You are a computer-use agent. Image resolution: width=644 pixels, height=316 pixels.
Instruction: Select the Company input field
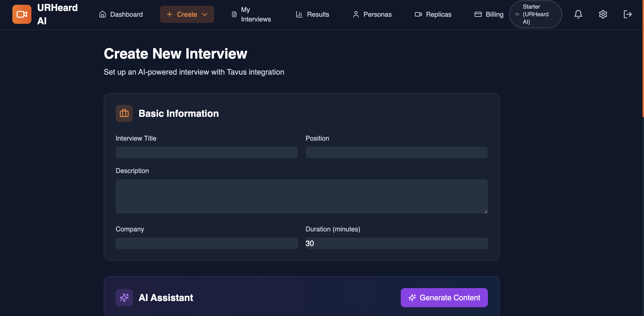coord(207,243)
